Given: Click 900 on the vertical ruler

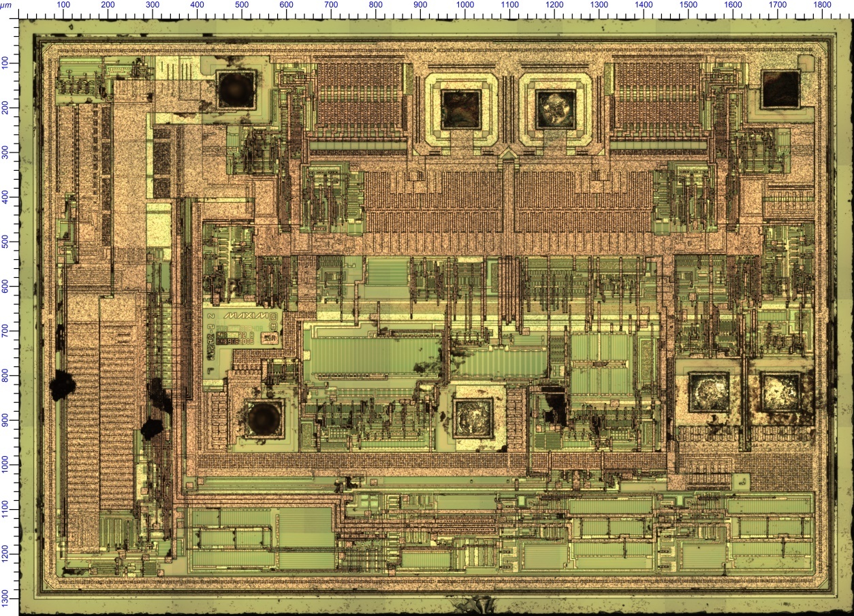Looking at the screenshot, I should point(5,420).
